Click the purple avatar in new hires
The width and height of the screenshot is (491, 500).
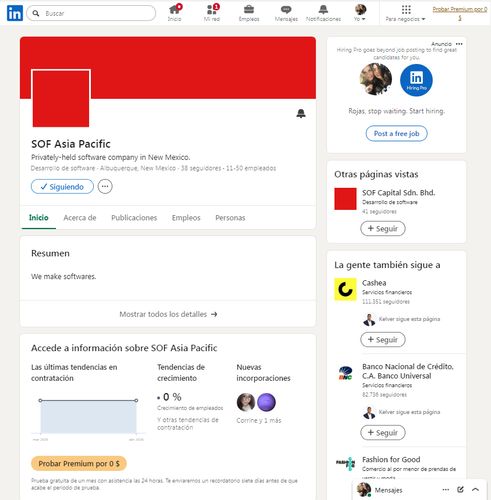pos(266,402)
